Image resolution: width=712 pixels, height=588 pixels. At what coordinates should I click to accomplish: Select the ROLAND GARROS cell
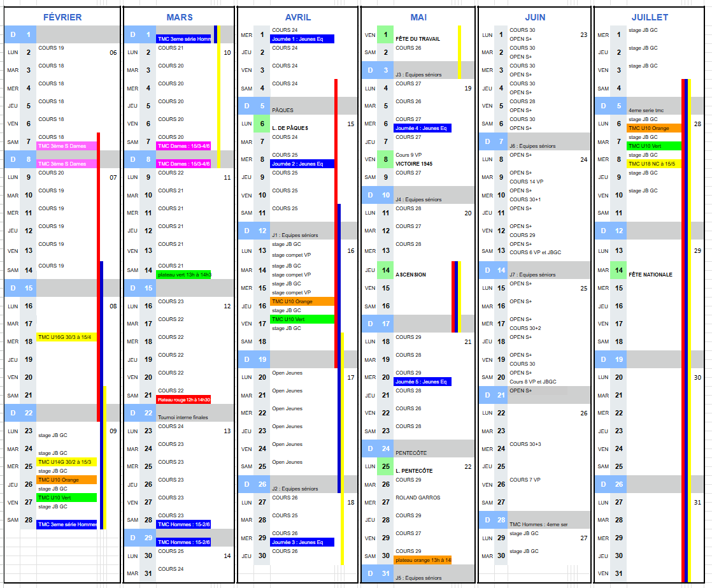click(417, 498)
